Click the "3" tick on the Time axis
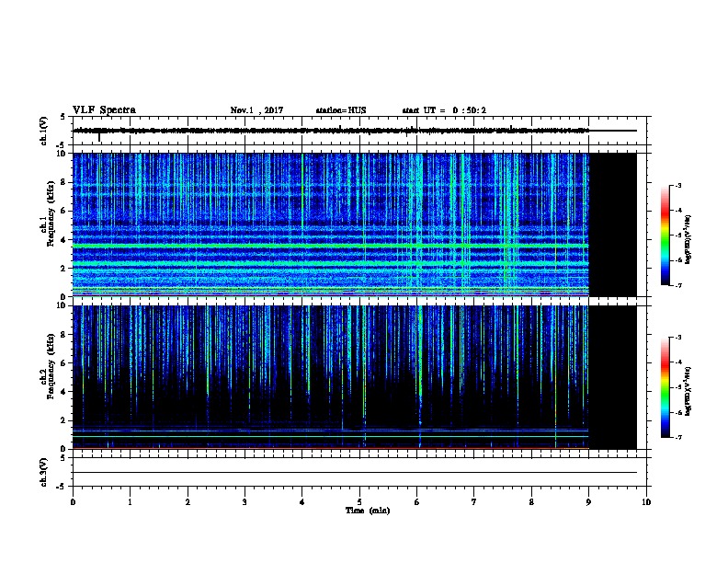 245,501
